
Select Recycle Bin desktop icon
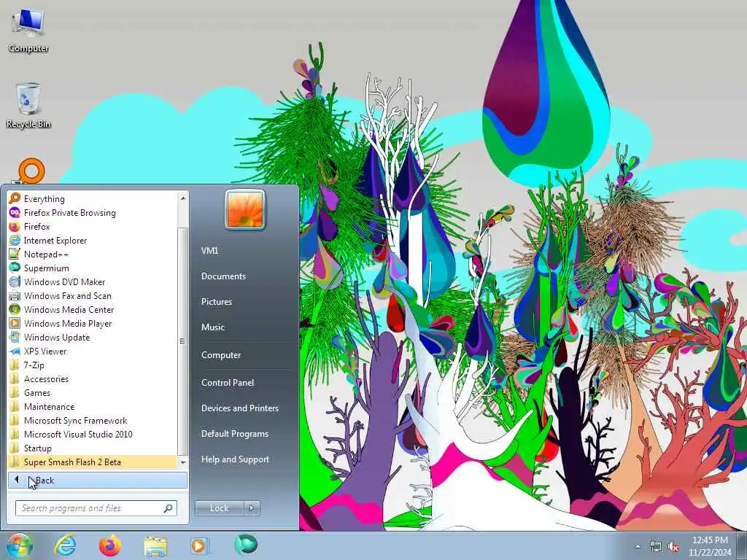(28, 105)
